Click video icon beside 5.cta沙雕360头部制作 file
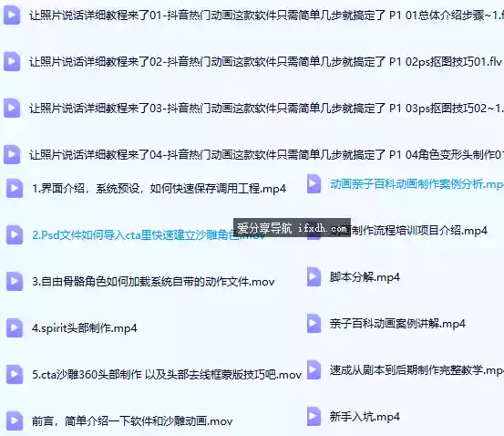Screen dimensions: 504x436 (x=15, y=374)
